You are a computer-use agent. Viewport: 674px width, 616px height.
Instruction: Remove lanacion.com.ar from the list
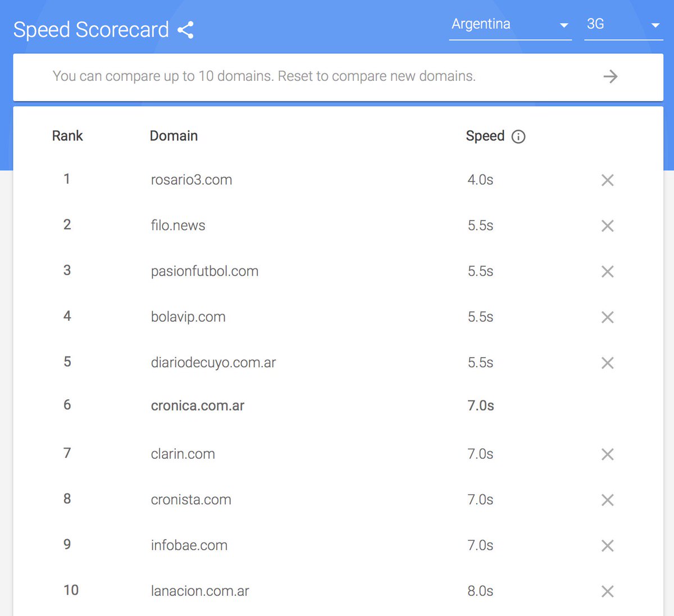(607, 591)
